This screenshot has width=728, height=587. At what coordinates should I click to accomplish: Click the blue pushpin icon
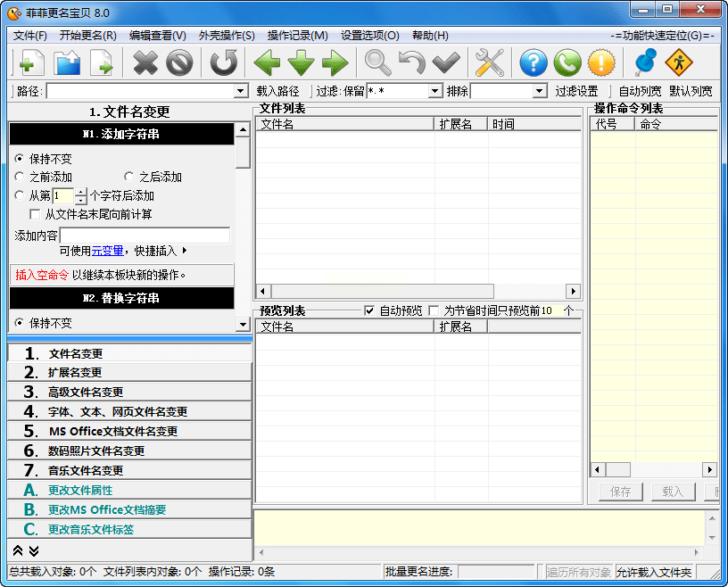644,63
